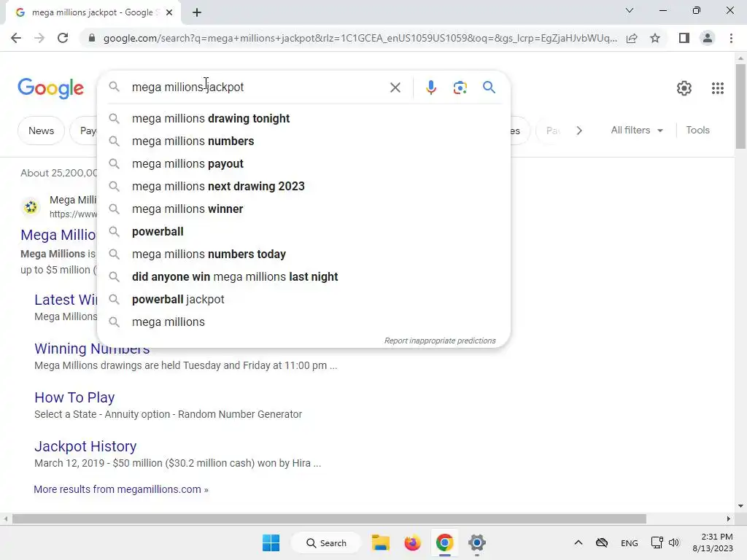Choose suggestion 'mega millions next drawing 2023'
Screen dimensions: 747x560
[303, 187]
